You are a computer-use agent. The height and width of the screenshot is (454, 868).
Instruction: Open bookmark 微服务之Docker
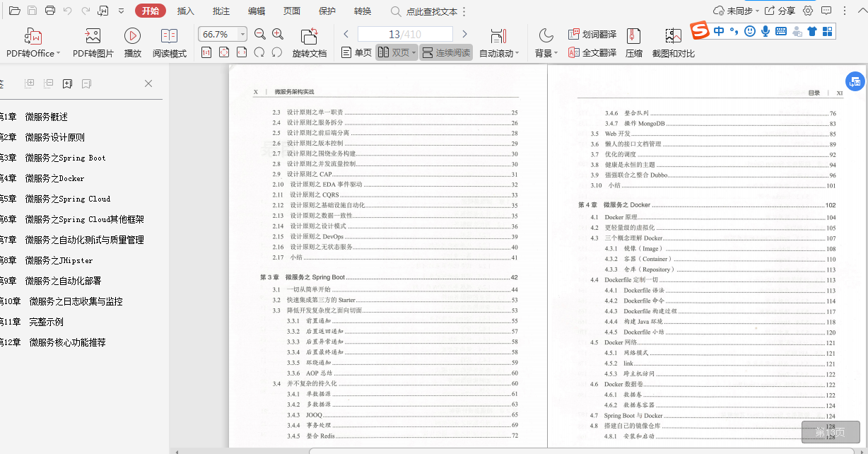point(54,178)
